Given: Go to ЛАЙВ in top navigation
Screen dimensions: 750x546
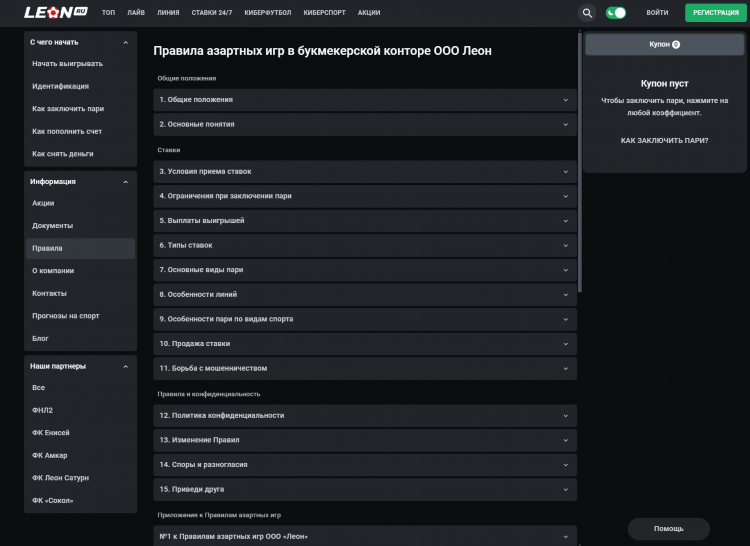Looking at the screenshot, I should click(136, 13).
